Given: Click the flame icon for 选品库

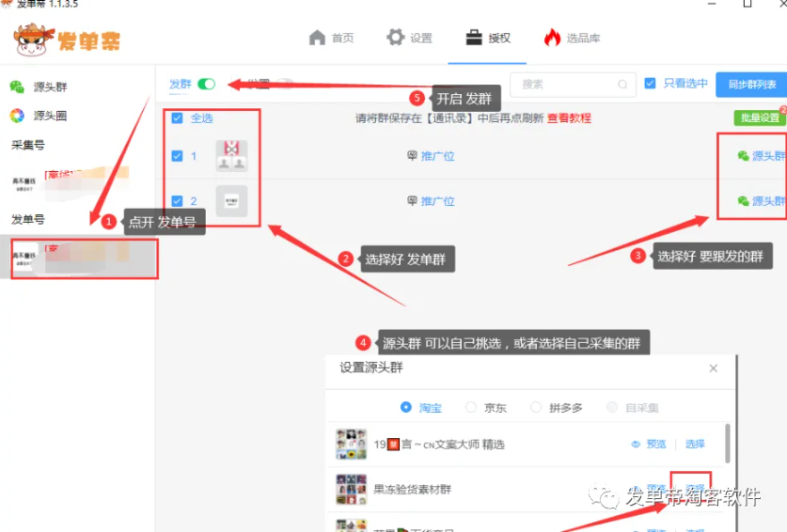Looking at the screenshot, I should tap(552, 38).
